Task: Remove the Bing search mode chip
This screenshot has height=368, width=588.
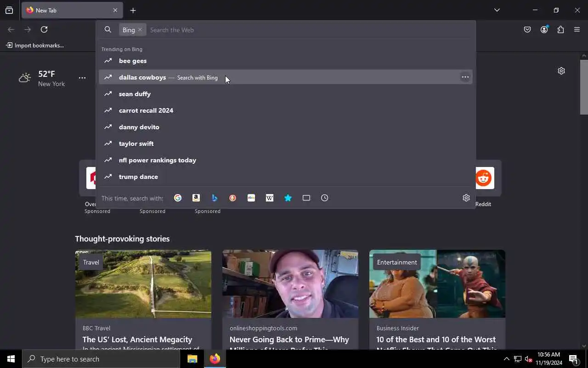Action: 140,30
